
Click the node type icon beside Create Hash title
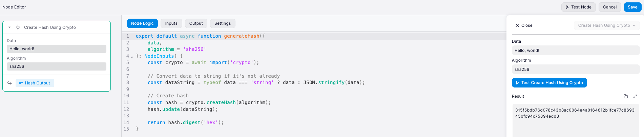[18, 27]
